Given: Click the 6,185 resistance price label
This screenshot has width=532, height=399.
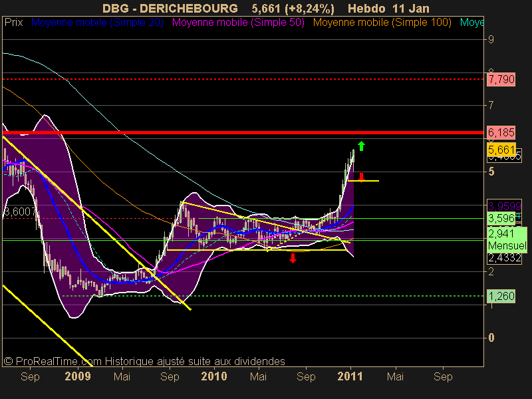Looking at the screenshot, I should [501, 132].
